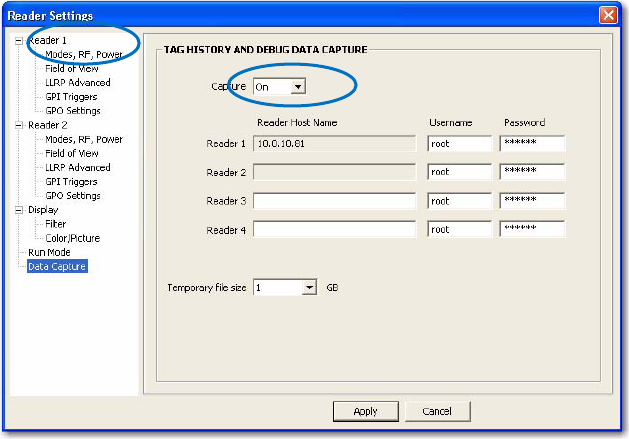Screen dimensions: 629x439
Task: Close the Reader Settings dialog
Action: coord(608,15)
